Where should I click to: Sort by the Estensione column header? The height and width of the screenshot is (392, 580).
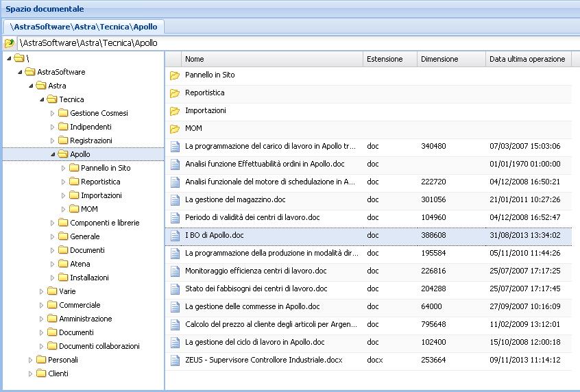click(390, 59)
